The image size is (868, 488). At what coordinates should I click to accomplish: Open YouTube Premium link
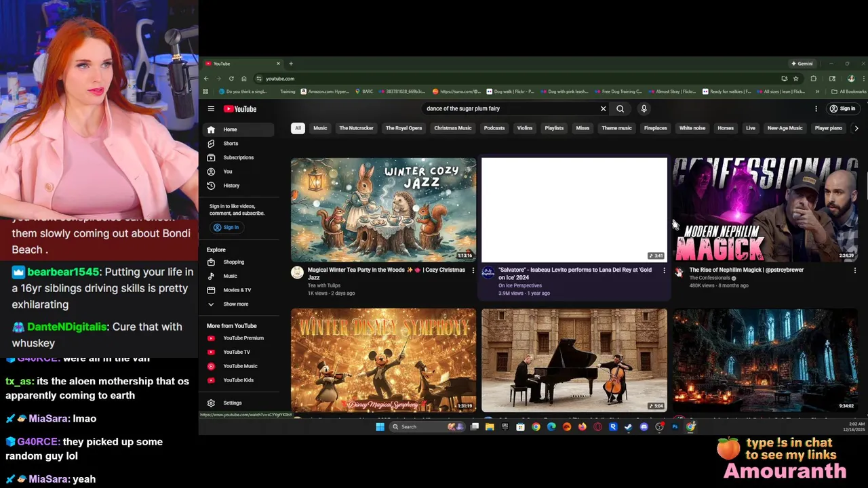point(237,338)
